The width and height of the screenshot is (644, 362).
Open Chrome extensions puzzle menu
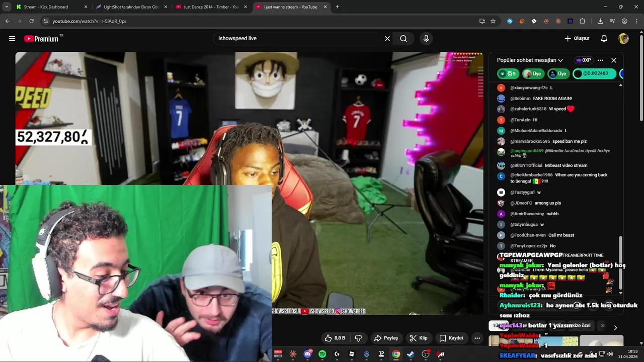(x=583, y=21)
